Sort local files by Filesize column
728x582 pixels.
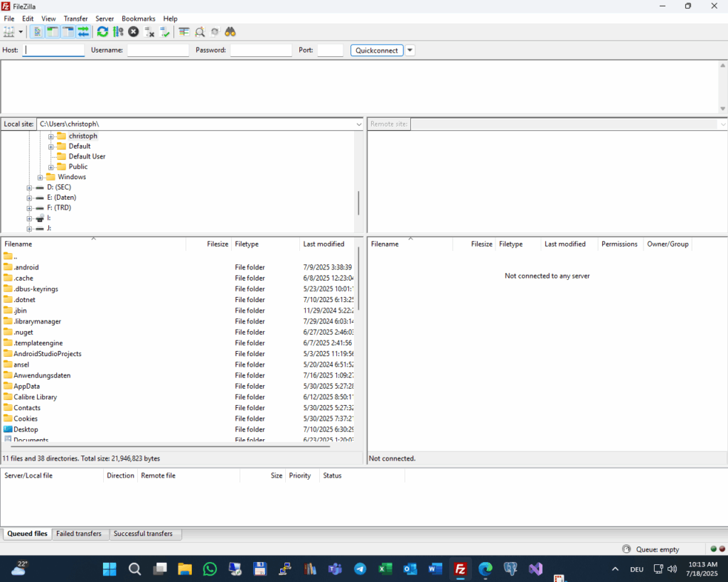point(208,244)
